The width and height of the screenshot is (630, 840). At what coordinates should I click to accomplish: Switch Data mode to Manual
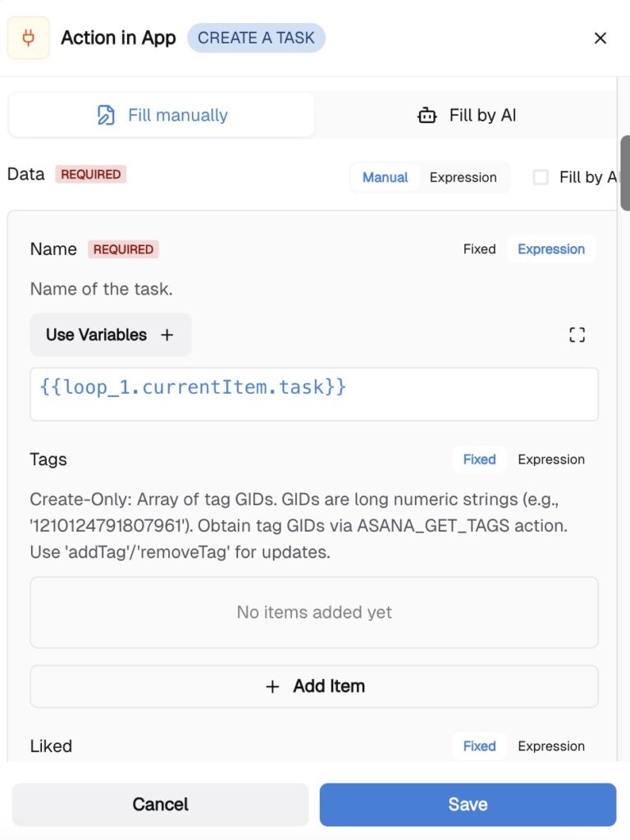[x=385, y=177]
